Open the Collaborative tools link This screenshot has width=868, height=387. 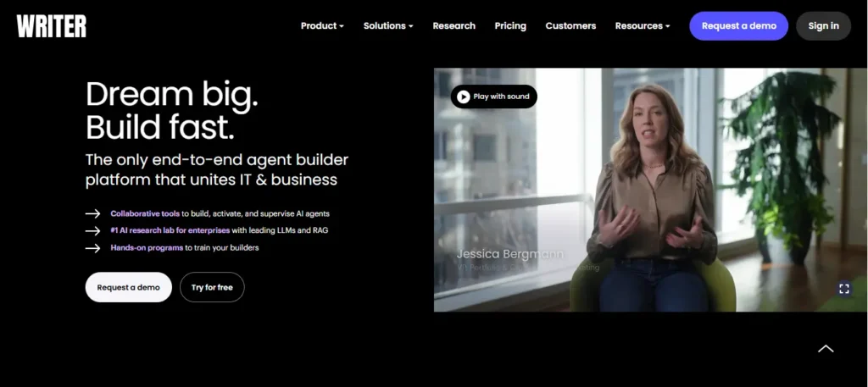tap(145, 213)
